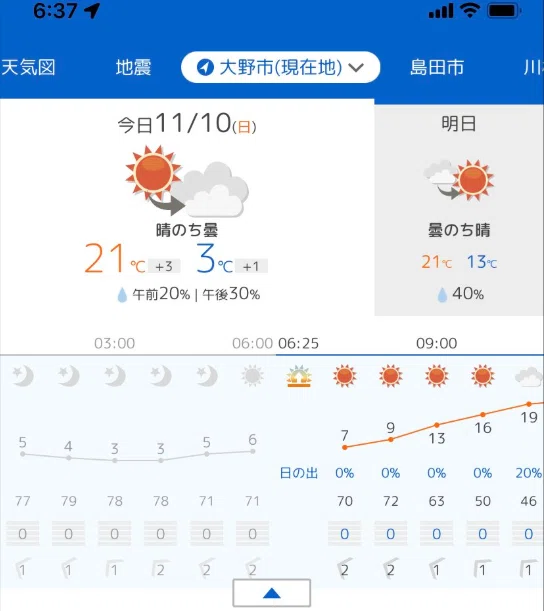Tap the battery icon in status bar

pyautogui.click(x=503, y=11)
